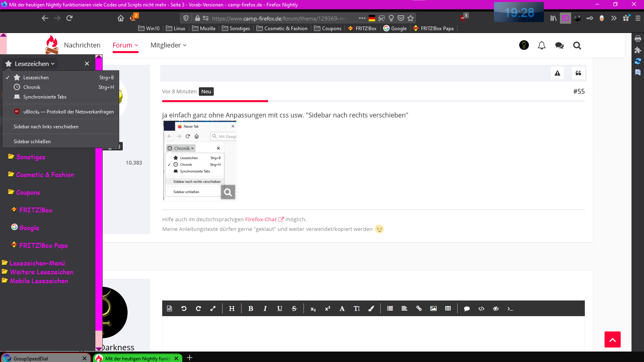
Task: Open uBlock Protokoll der Netzwerkanfragen entry
Action: (61, 112)
